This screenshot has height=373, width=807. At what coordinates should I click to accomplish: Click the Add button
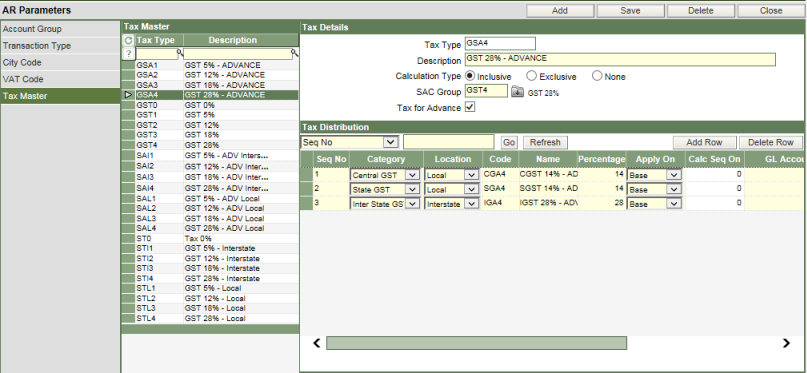pos(560,10)
